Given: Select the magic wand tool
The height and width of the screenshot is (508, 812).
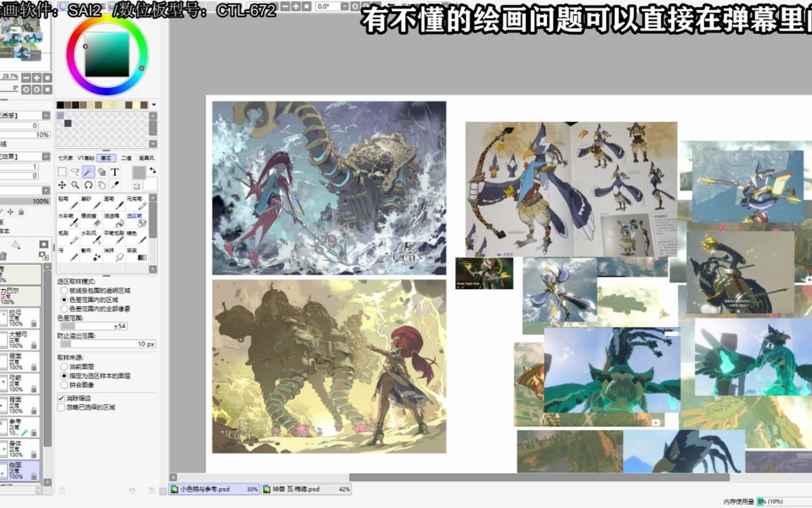Looking at the screenshot, I should (88, 172).
